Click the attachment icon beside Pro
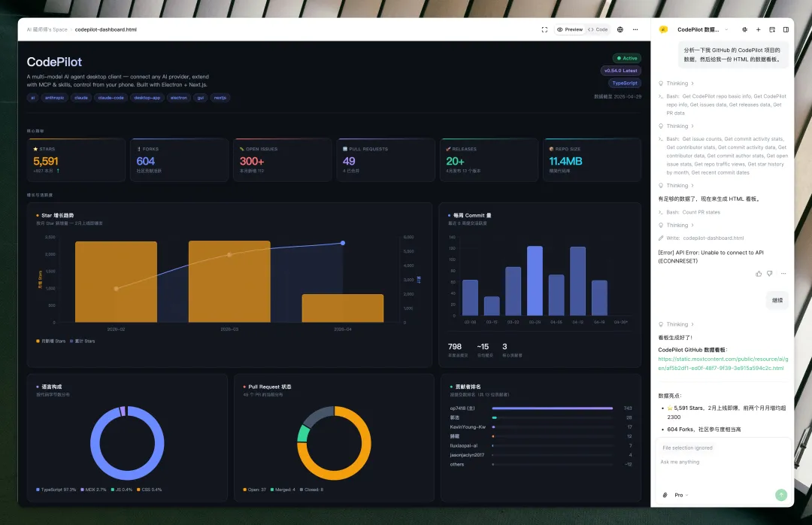The width and height of the screenshot is (812, 525). (x=665, y=496)
